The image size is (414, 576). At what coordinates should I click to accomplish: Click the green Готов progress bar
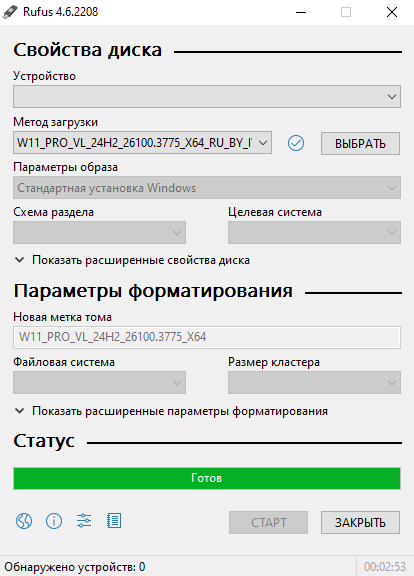[207, 478]
